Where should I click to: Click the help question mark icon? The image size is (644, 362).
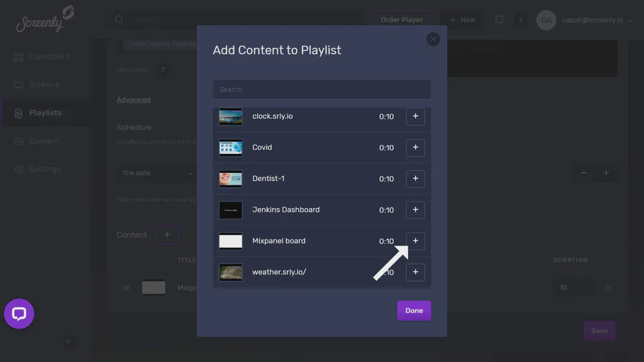[x=521, y=19]
